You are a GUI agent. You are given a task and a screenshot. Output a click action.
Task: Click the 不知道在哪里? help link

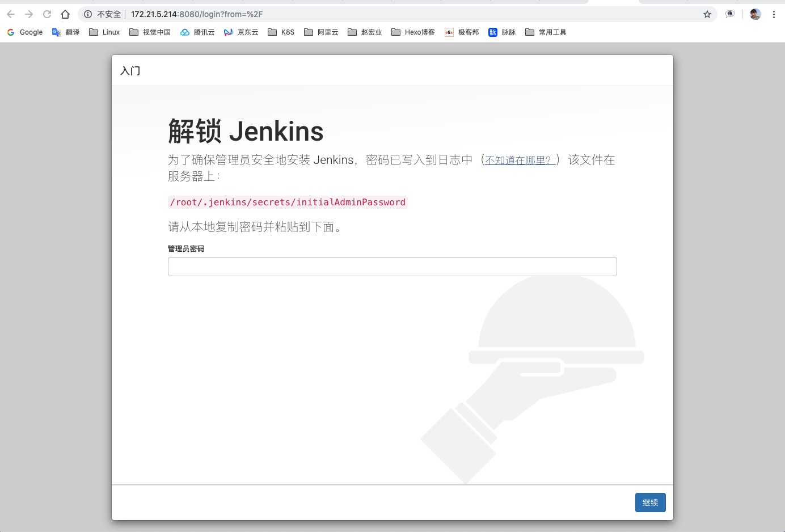[520, 161]
